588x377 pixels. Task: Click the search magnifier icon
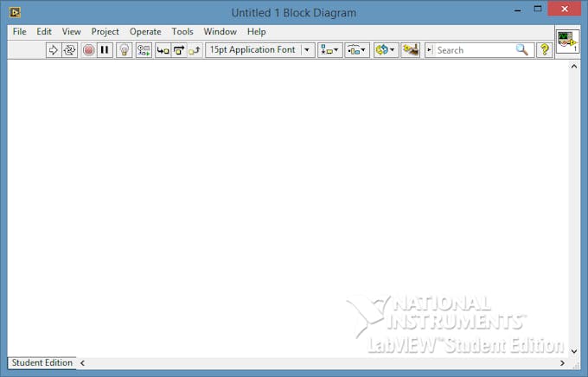tap(522, 50)
